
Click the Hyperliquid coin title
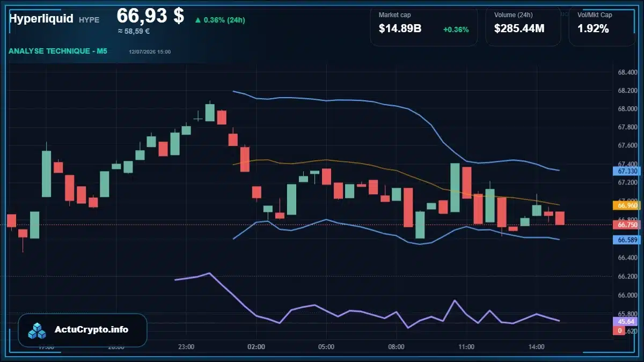coord(41,19)
